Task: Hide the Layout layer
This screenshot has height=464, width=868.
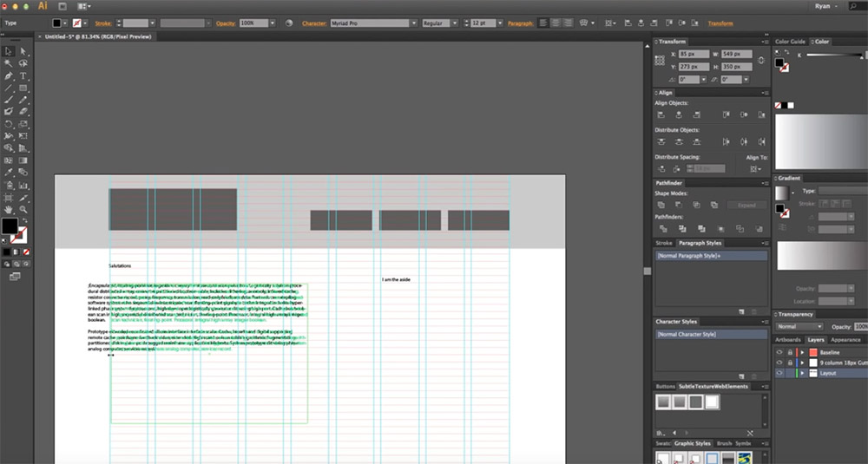Action: tap(779, 373)
